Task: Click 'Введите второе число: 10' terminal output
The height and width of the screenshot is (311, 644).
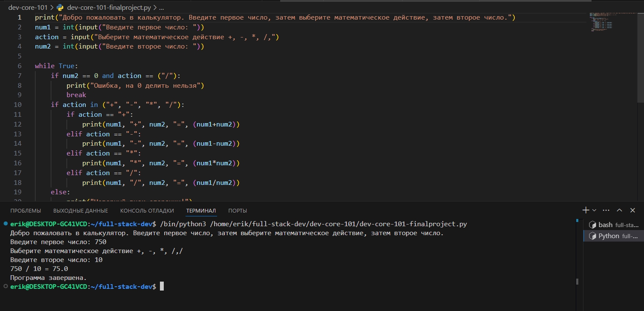Action: coord(56,260)
